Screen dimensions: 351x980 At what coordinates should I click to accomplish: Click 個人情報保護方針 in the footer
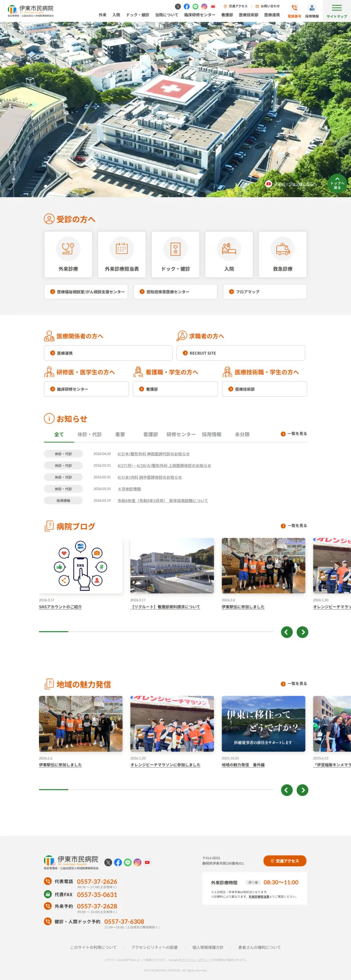(208, 947)
